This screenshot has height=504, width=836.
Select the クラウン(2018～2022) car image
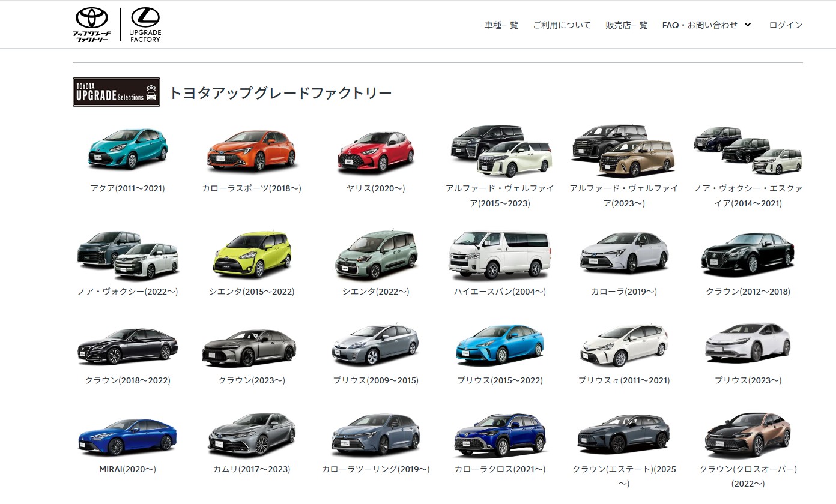(128, 346)
